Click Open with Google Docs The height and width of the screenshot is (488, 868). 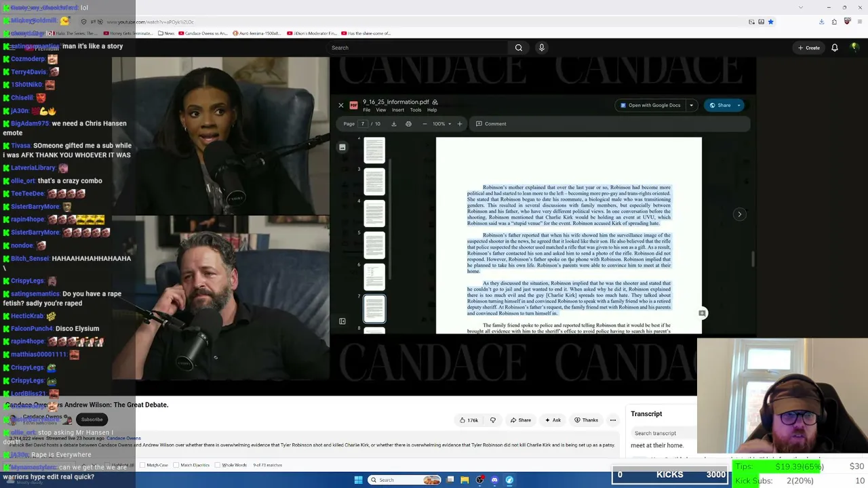pos(650,105)
